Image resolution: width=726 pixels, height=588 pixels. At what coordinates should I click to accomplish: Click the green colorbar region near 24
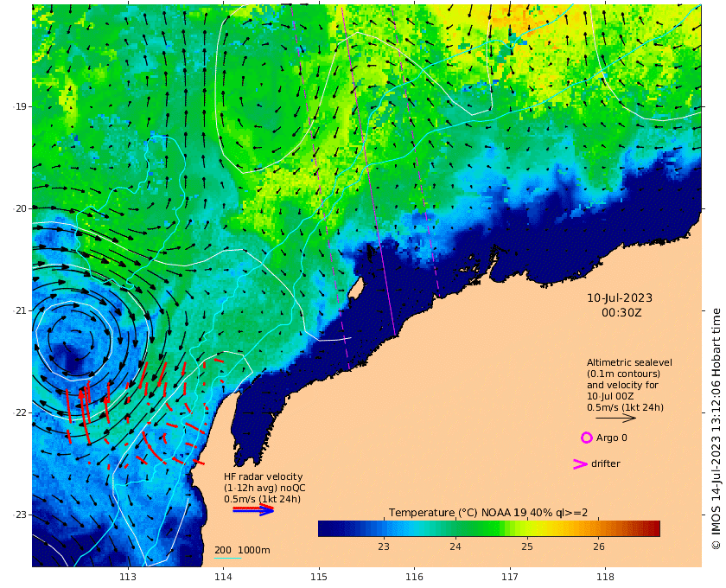pyautogui.click(x=455, y=528)
